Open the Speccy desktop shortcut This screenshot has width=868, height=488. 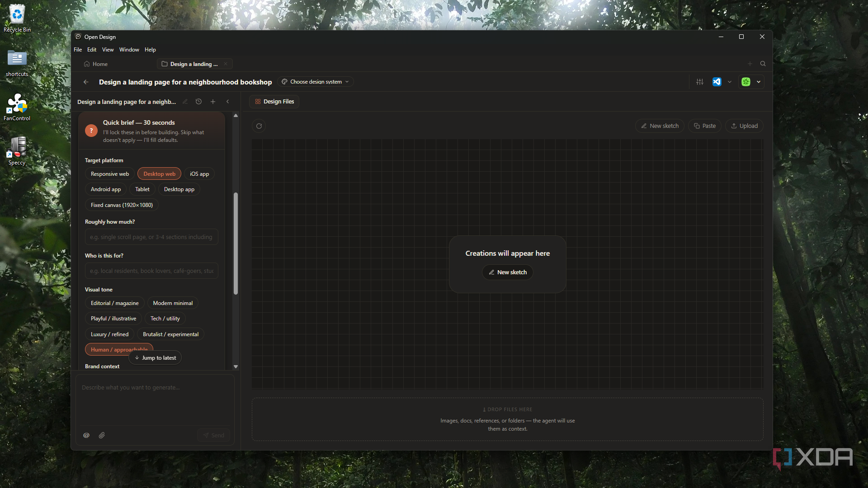[17, 151]
